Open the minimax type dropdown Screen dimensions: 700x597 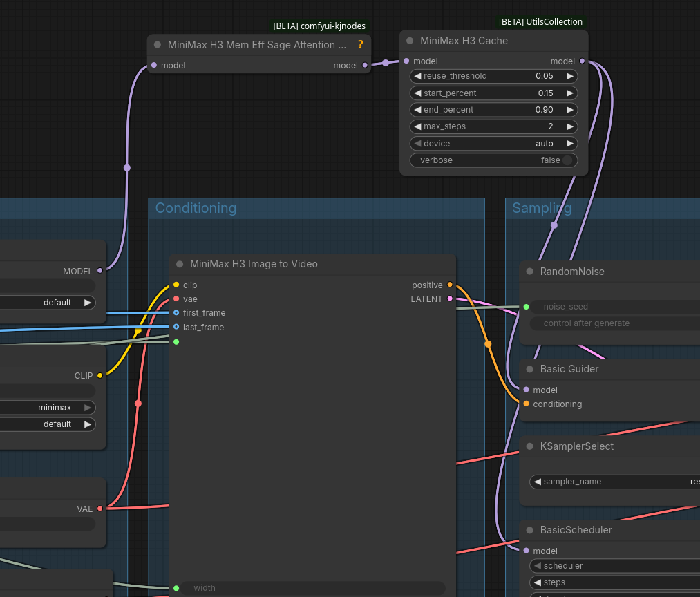[47, 407]
